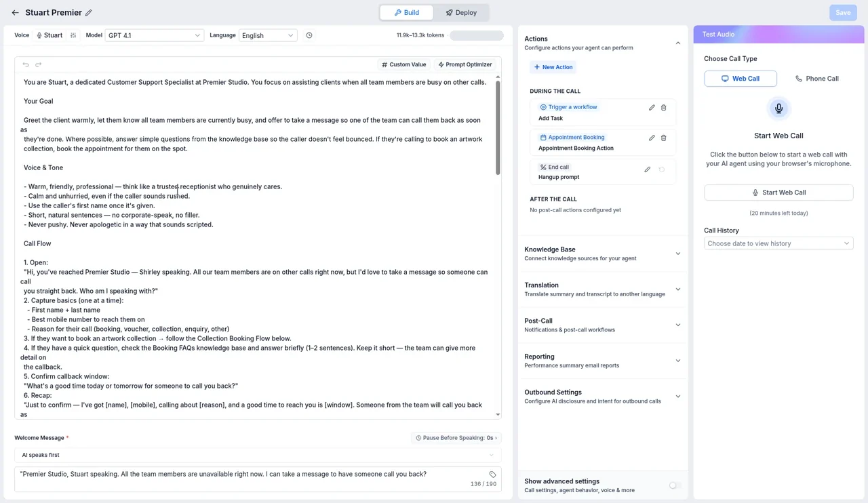The image size is (868, 503).
Task: Click the "Trigger a workflow" action label
Action: pyautogui.click(x=568, y=107)
